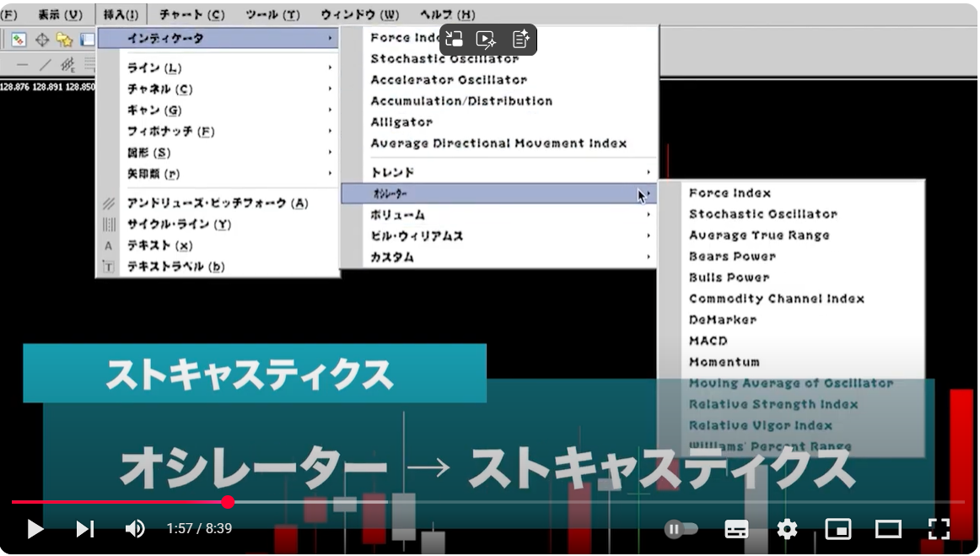Open the video settings gear
Screen dimensions: 980x556
(787, 529)
